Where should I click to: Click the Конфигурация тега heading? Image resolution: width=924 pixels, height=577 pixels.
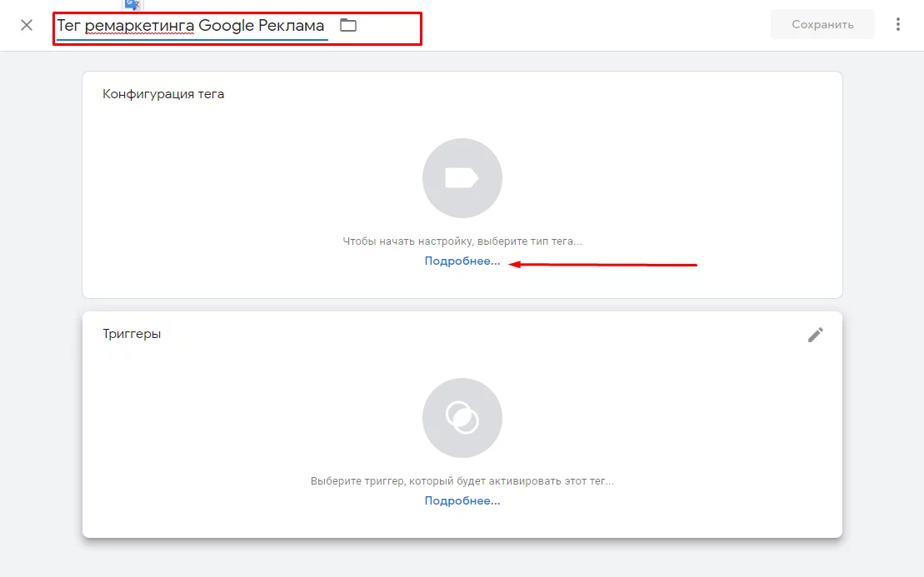(163, 94)
